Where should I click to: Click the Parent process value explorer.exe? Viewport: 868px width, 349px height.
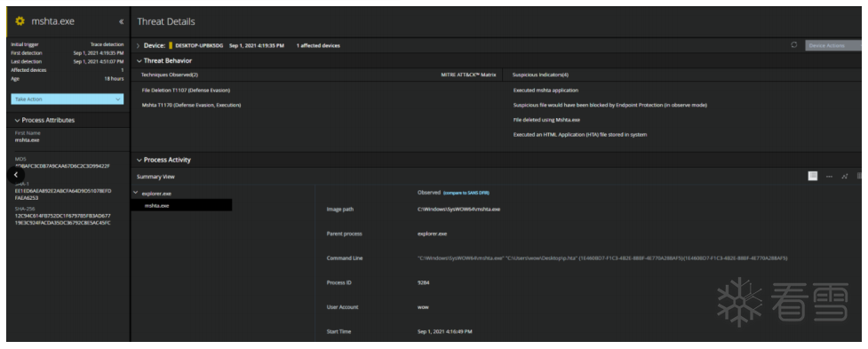pos(433,234)
